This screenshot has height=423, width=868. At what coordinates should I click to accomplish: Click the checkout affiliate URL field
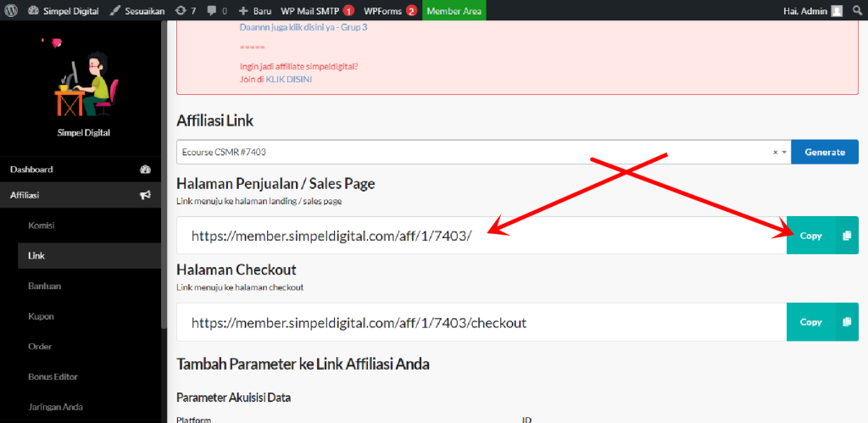pyautogui.click(x=481, y=321)
